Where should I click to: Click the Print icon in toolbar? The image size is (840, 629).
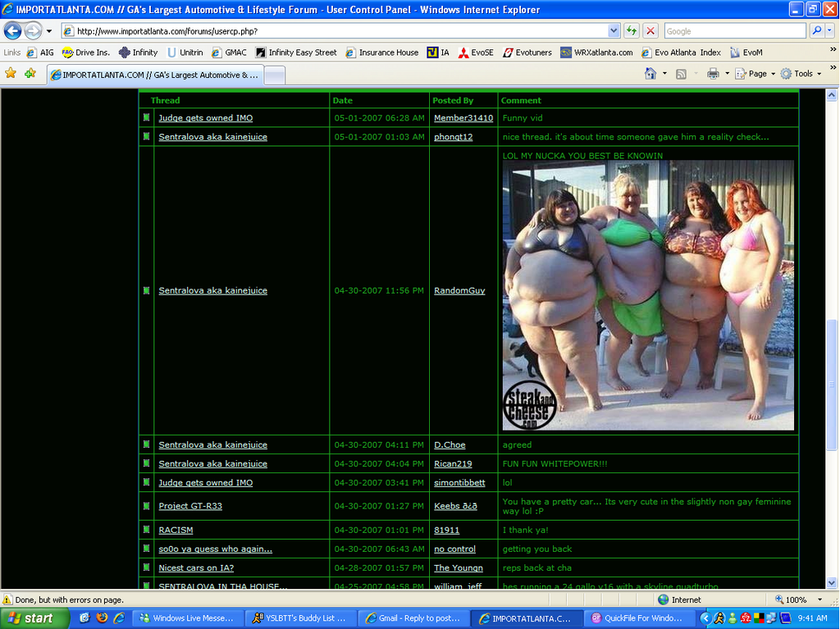click(712, 74)
